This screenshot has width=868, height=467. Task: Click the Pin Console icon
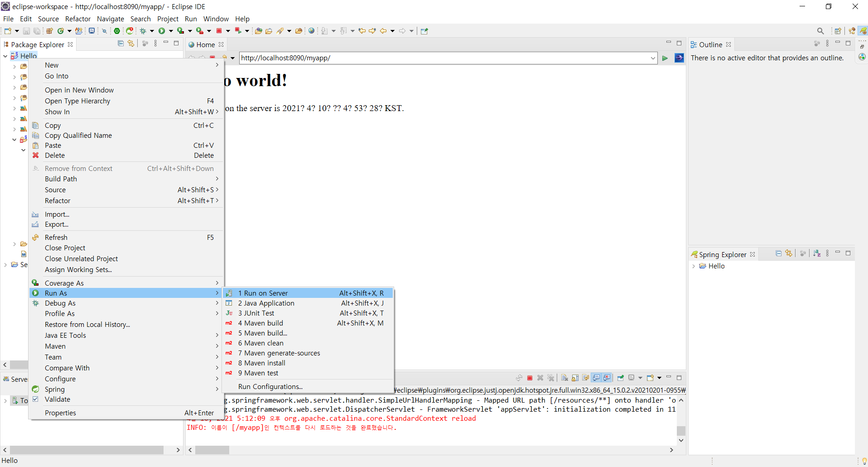coord(621,378)
